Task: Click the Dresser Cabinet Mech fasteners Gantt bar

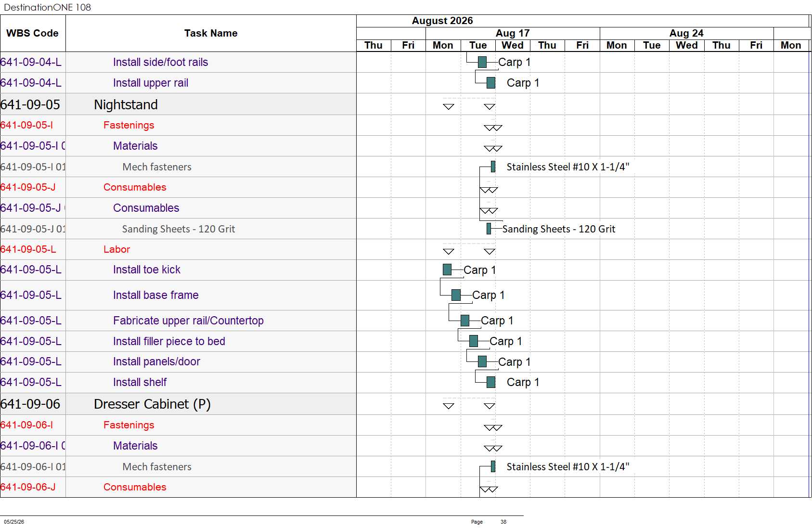Action: 493,466
